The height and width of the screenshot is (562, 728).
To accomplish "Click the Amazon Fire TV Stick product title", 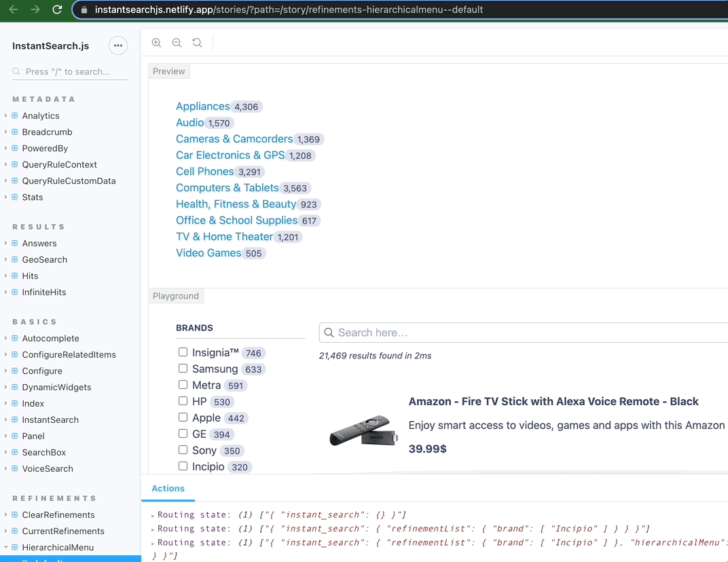I will 553,401.
